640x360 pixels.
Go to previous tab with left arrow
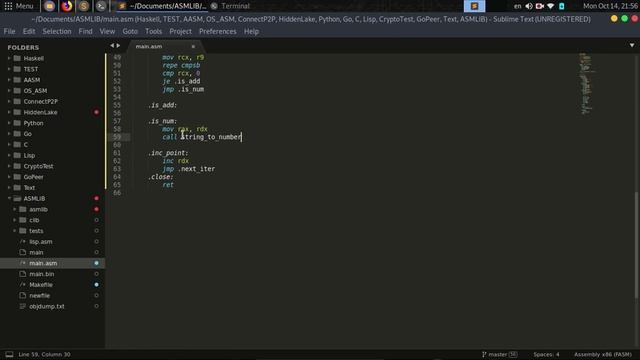pos(112,46)
